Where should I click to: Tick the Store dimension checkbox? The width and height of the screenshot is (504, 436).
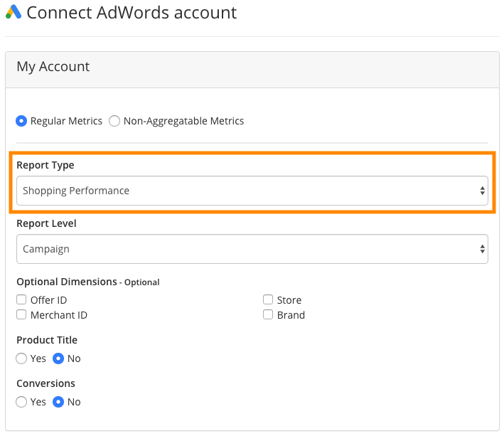268,299
